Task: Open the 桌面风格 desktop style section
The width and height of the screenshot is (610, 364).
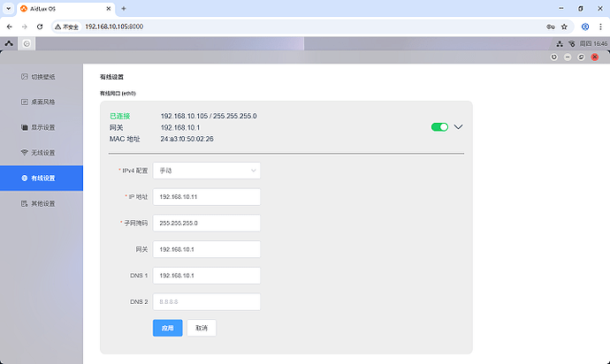Action: [x=42, y=102]
